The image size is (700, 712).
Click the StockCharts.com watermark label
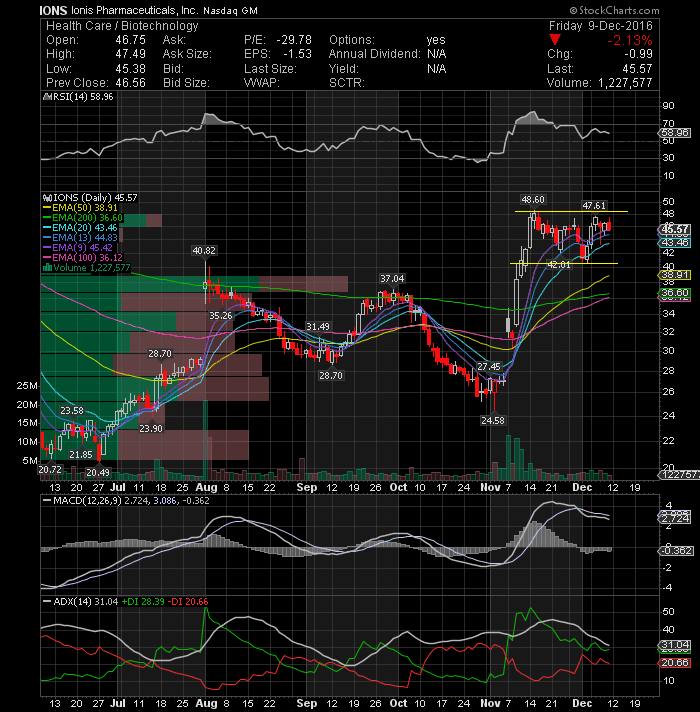[615, 10]
